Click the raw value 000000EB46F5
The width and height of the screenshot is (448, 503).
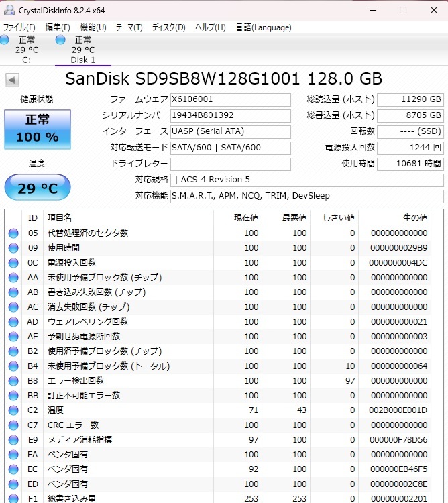pos(398,469)
